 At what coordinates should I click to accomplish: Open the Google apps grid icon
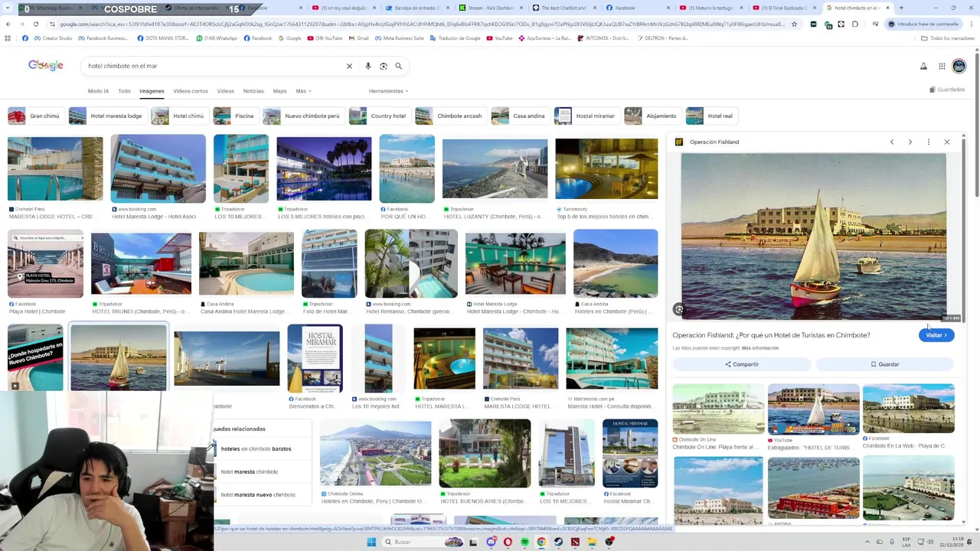tap(942, 66)
